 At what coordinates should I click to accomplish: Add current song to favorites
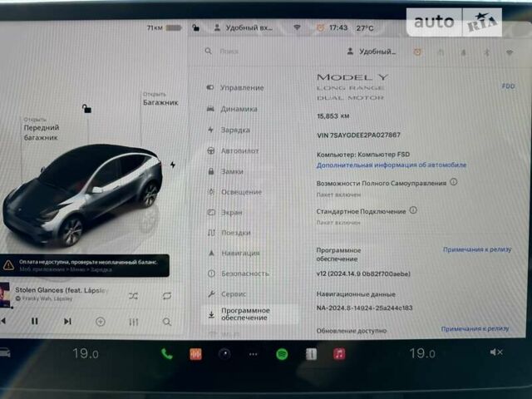pos(100,322)
